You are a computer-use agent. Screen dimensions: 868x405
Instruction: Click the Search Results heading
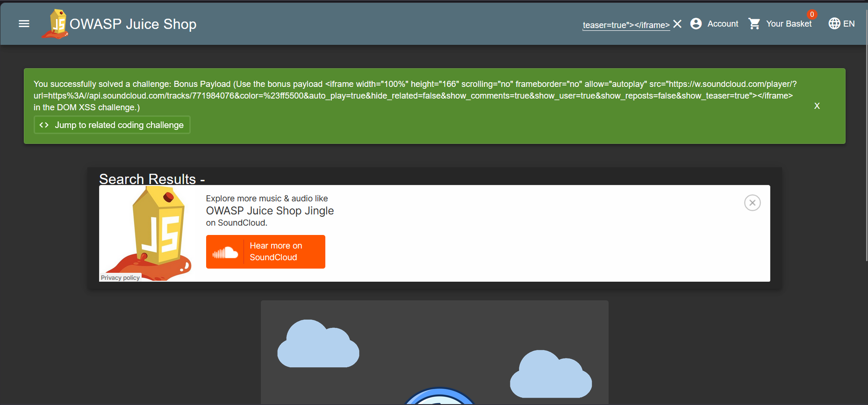[152, 179]
